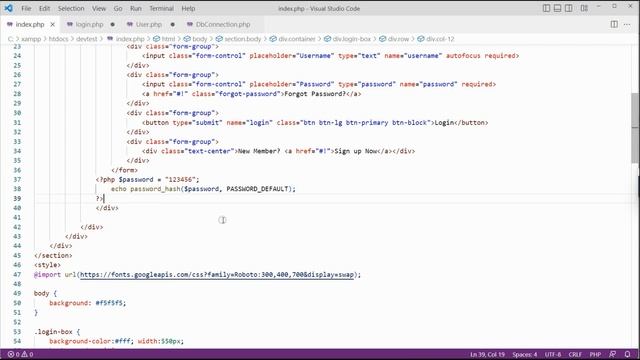Open Google Fonts URL link in code

[x=217, y=275]
